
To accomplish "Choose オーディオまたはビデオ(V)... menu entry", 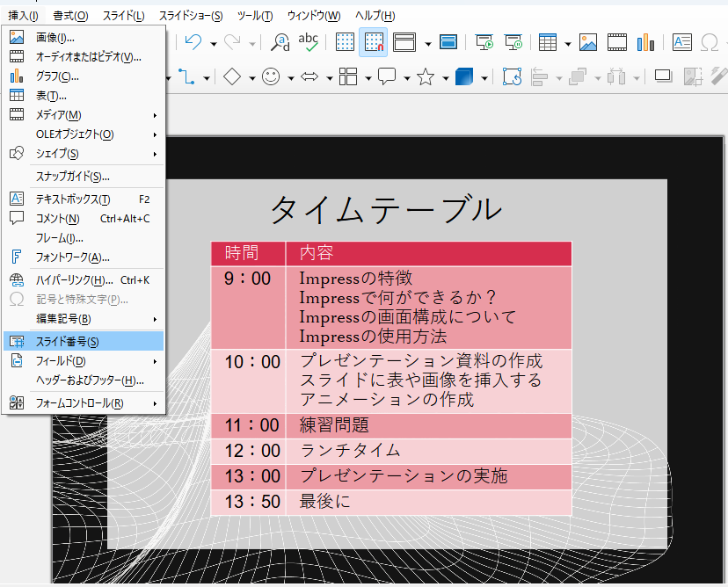I will 84,57.
